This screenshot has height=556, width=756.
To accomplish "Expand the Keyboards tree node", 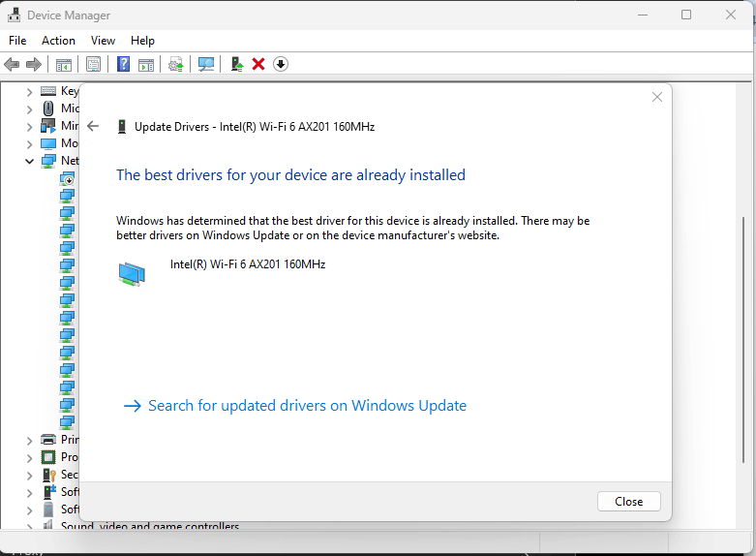I will tap(29, 92).
